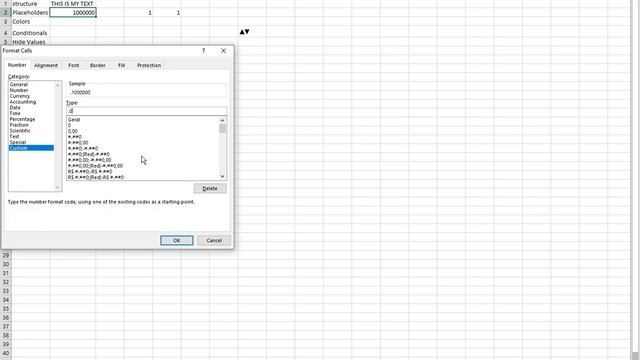Confirm with the OK button

click(x=176, y=240)
